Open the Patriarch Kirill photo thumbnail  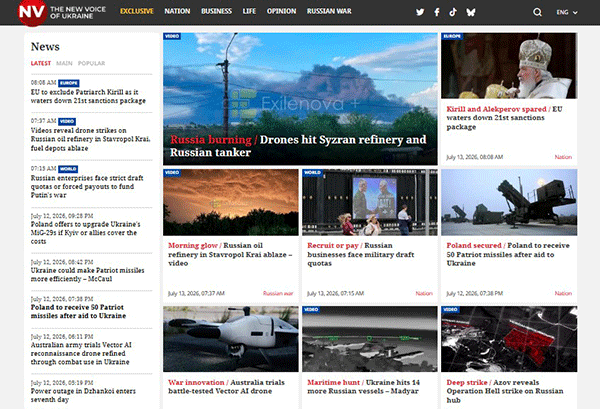(509, 65)
